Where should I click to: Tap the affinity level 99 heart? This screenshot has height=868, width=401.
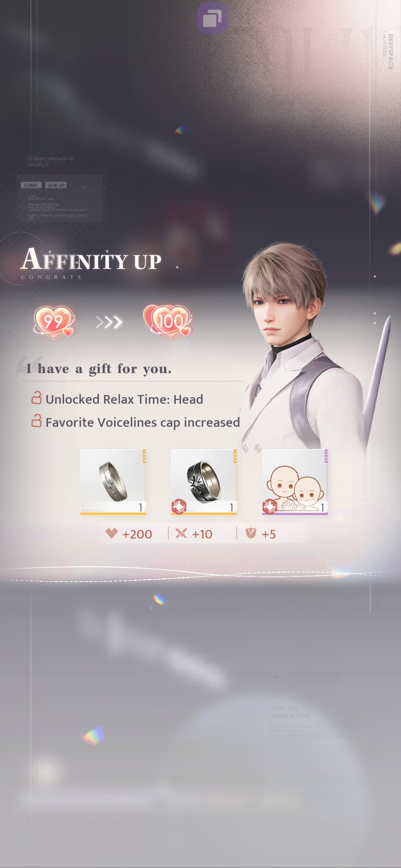pos(54,322)
